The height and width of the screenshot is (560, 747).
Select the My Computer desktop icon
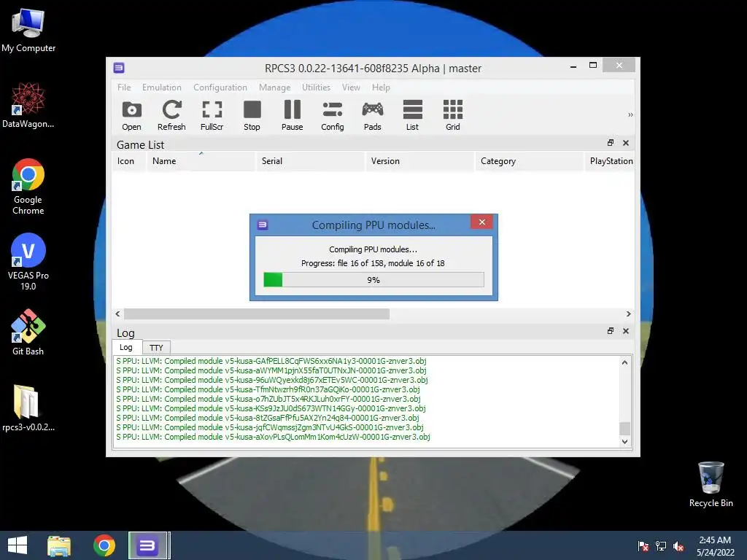(28, 31)
